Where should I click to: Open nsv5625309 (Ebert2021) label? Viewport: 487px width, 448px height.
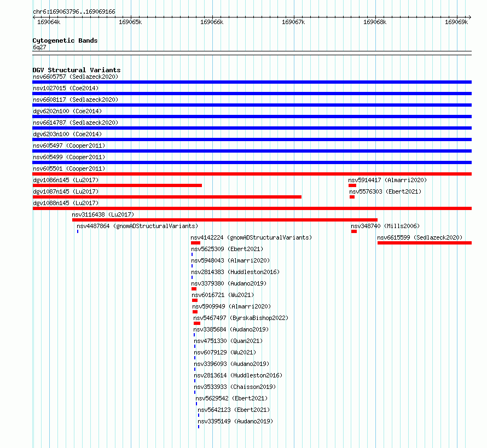pos(227,249)
